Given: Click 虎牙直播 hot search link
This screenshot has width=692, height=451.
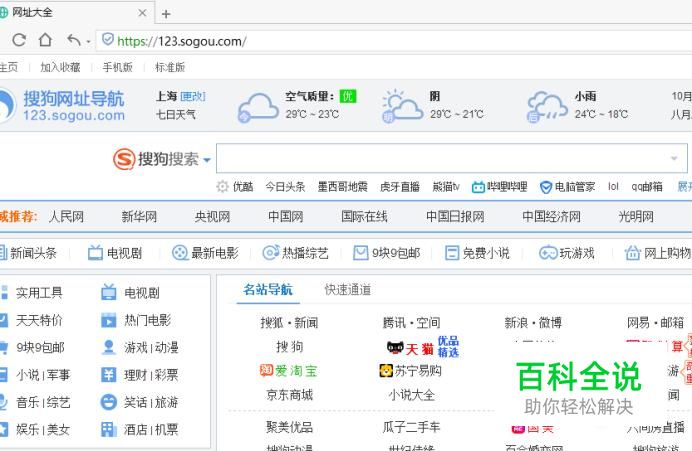Looking at the screenshot, I should click(x=400, y=187).
